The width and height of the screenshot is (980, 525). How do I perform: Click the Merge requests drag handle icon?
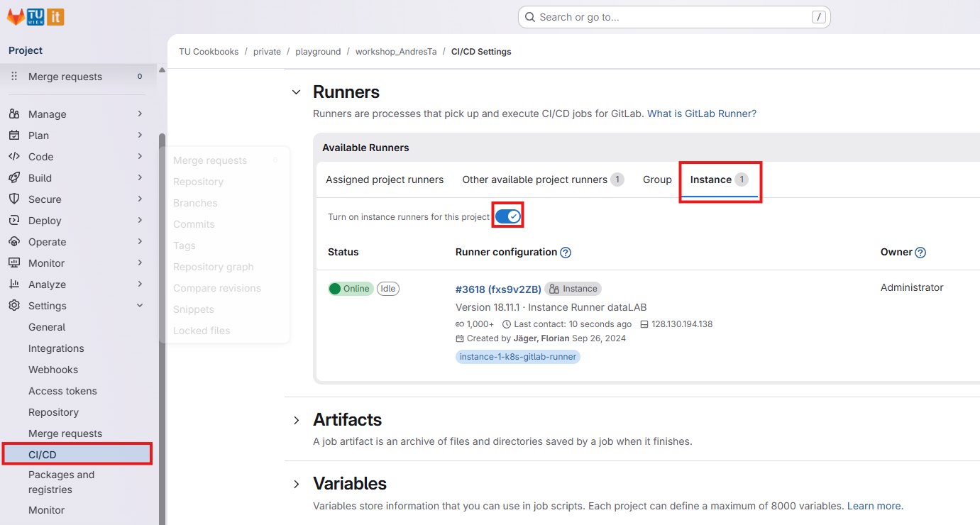pos(14,77)
